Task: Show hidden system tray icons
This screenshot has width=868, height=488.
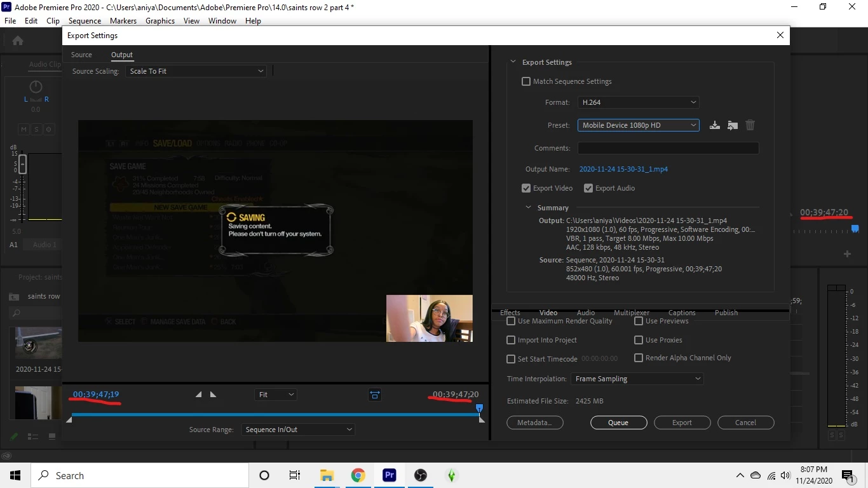Action: [740, 475]
